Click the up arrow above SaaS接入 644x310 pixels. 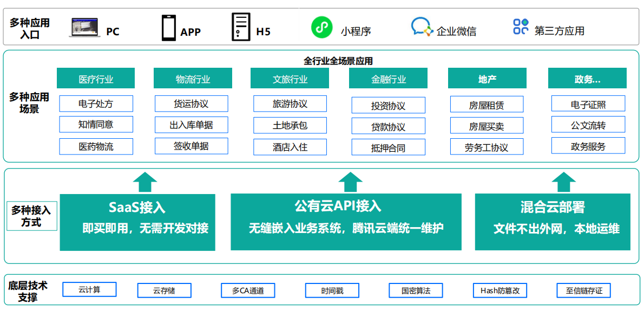(144, 182)
